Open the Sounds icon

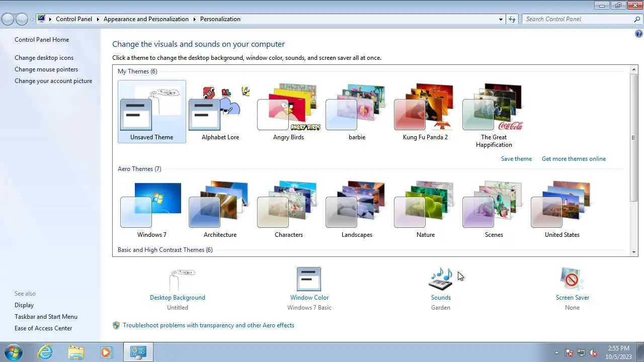pos(441,279)
